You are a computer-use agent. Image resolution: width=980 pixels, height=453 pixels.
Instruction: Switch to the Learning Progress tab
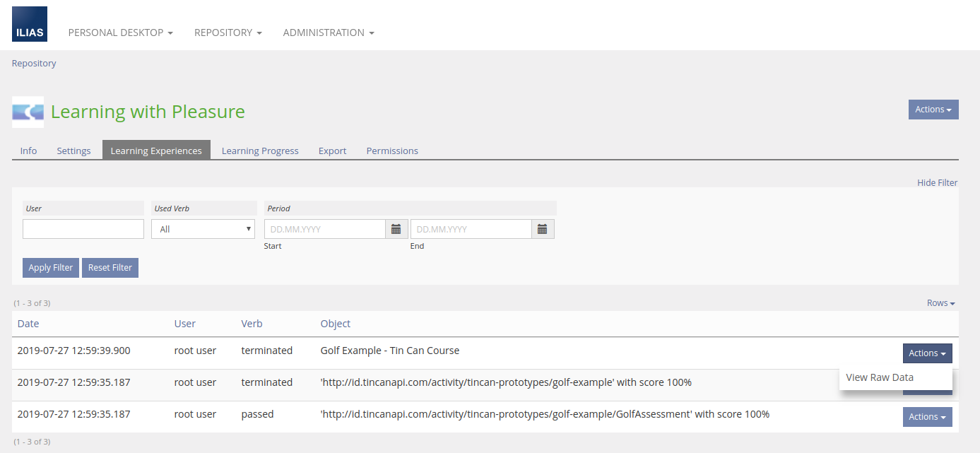[x=260, y=151]
